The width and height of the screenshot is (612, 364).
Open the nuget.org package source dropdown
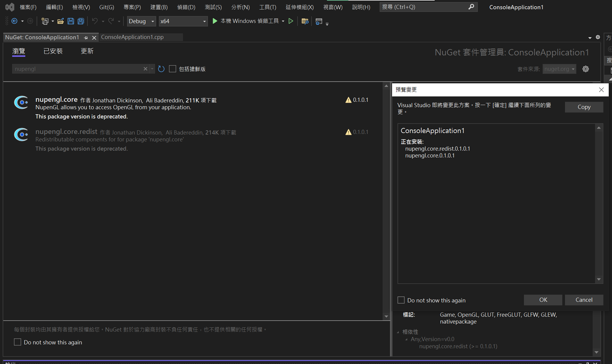coord(559,69)
